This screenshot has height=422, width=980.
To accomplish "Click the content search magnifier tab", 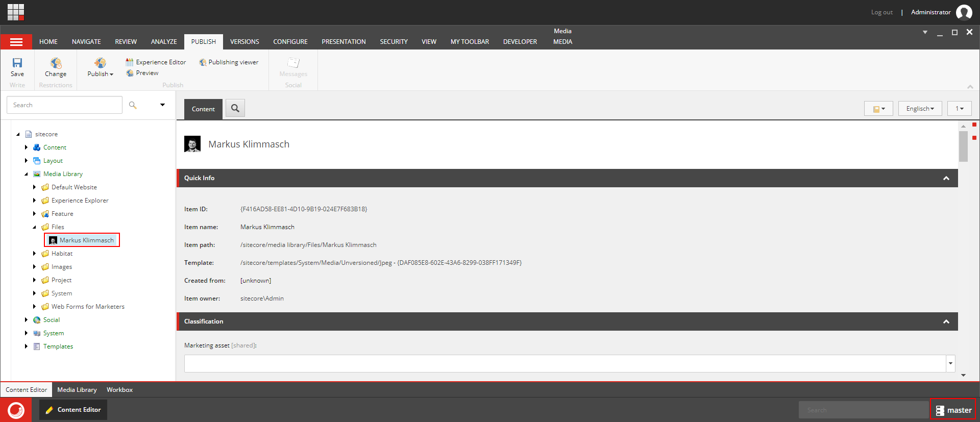I will [x=235, y=108].
